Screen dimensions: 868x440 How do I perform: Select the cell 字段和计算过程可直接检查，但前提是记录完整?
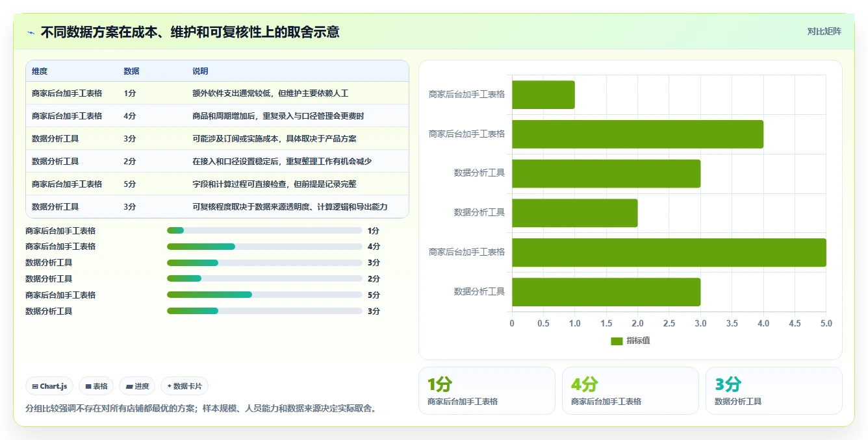click(x=274, y=184)
